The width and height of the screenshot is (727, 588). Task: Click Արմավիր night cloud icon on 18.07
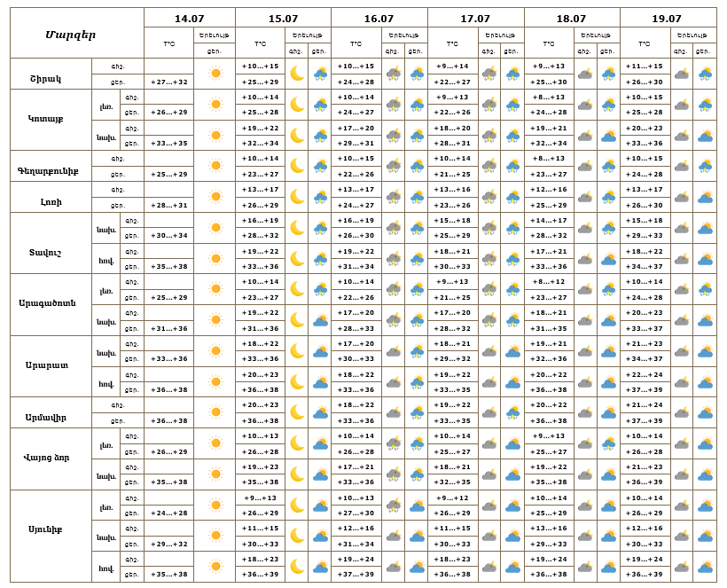(x=585, y=412)
